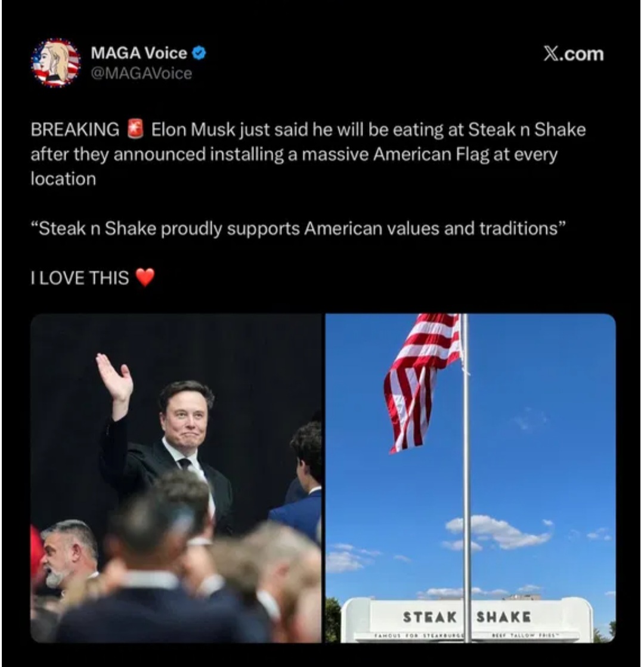Open the photo of man waving
The height and width of the screenshot is (667, 644).
point(176,477)
